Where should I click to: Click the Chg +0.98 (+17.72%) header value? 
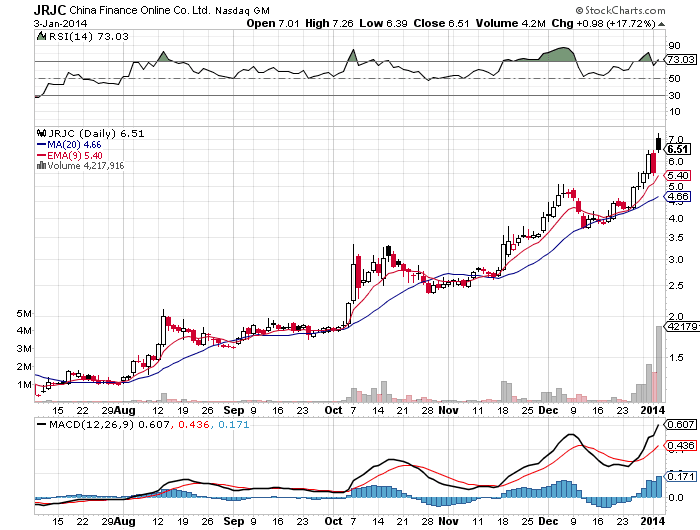point(604,23)
